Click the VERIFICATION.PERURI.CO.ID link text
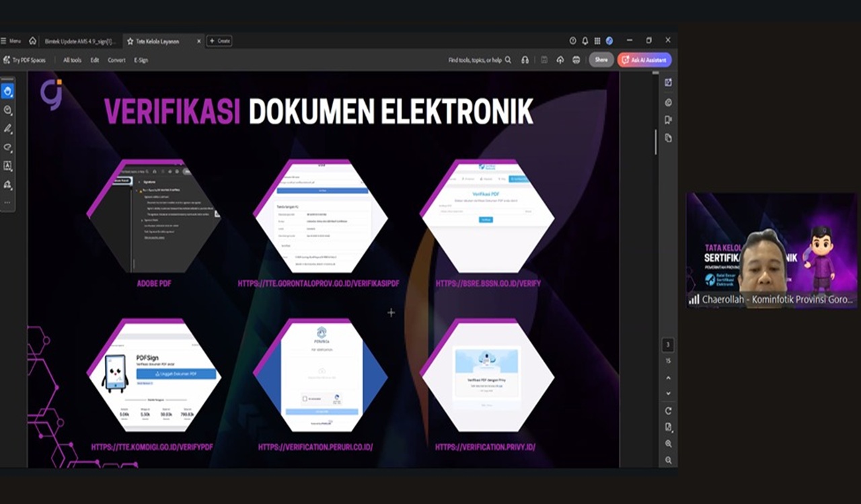Screen dimensions: 861x504 tap(315, 447)
